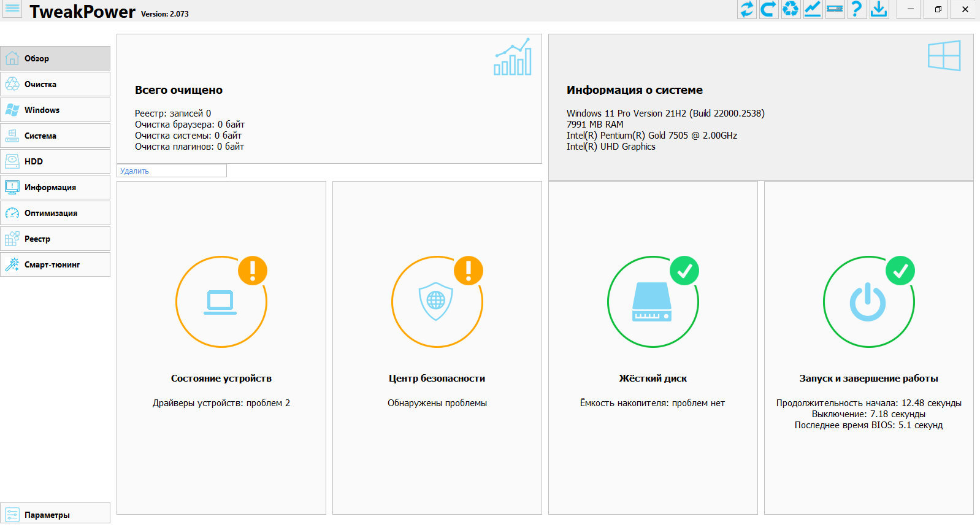Click the two-arrow refresh toolbar icon
The width and height of the screenshot is (980, 527).
(x=746, y=9)
